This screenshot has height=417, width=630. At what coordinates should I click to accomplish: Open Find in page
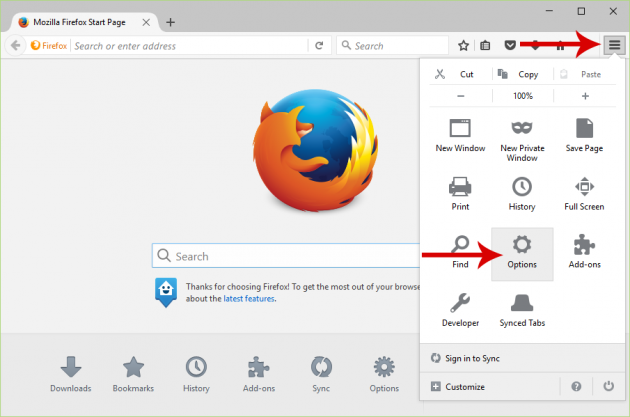460,252
